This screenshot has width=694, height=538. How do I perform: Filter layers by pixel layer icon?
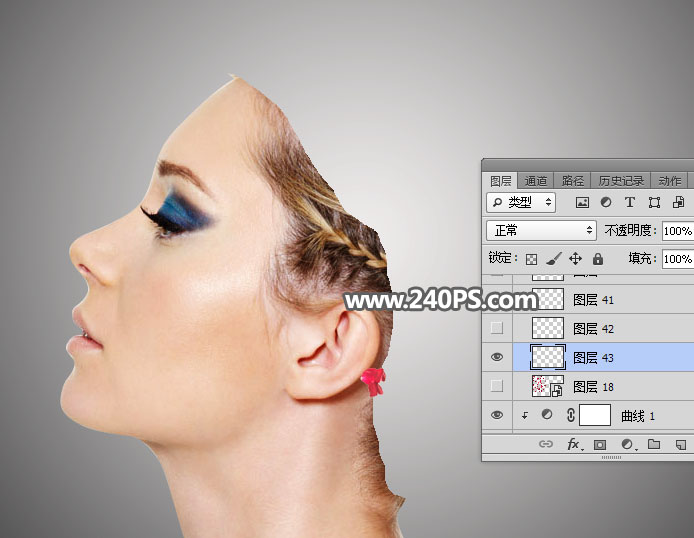tap(582, 203)
